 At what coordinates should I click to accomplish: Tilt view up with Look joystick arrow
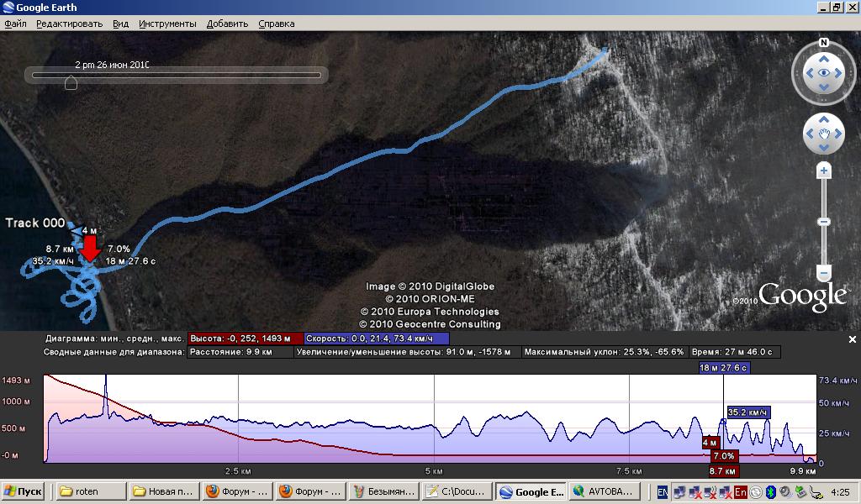coord(824,59)
